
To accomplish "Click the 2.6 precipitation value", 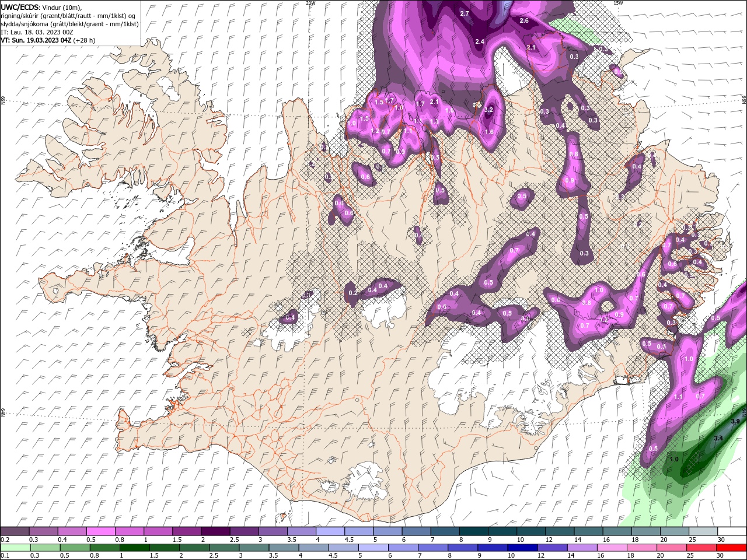I will coord(523,20).
